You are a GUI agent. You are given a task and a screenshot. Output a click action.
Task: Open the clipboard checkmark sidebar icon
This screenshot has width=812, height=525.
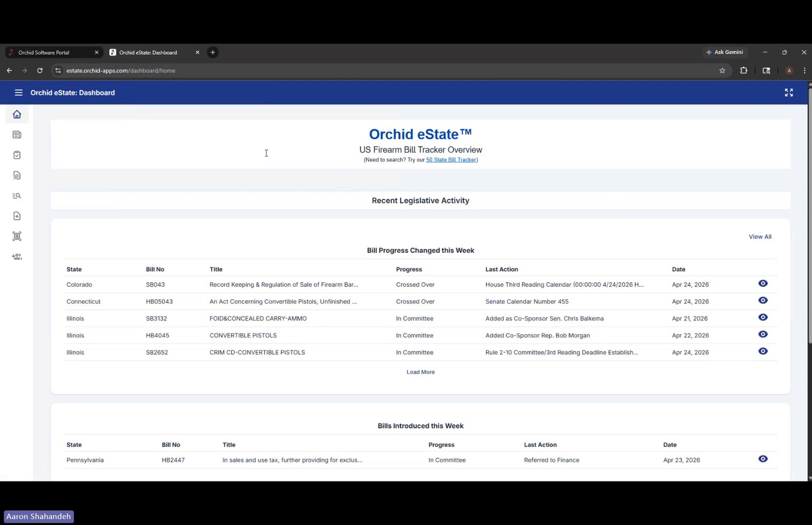17,155
